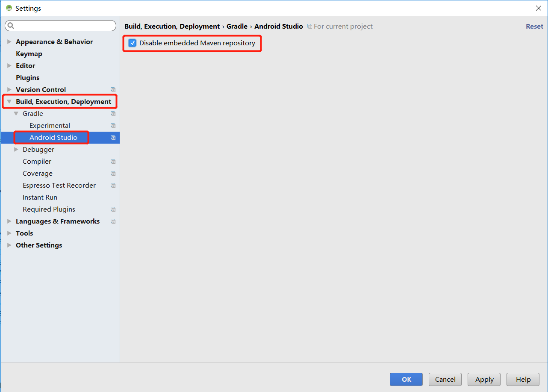This screenshot has height=392, width=548.
Task: Open Espresso Test Recorder settings
Action: 59,186
